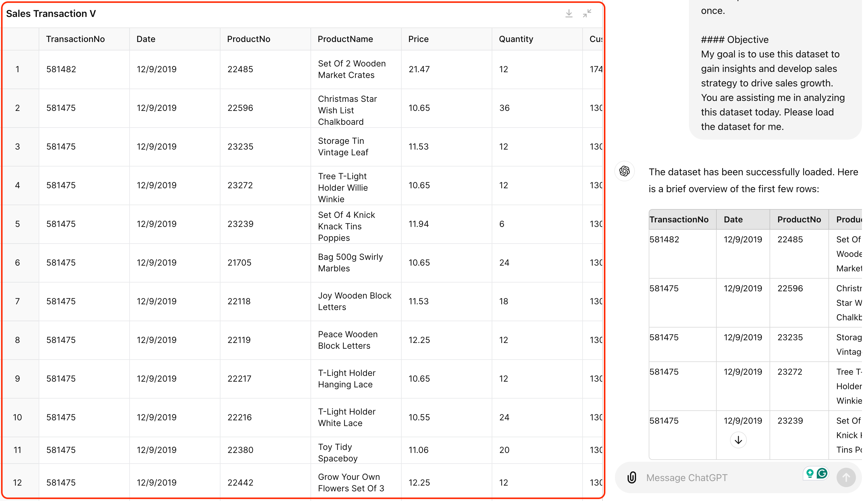Screen dimensions: 868x501
Task: Click the Joy Wooden Block Letters cell
Action: click(x=354, y=301)
